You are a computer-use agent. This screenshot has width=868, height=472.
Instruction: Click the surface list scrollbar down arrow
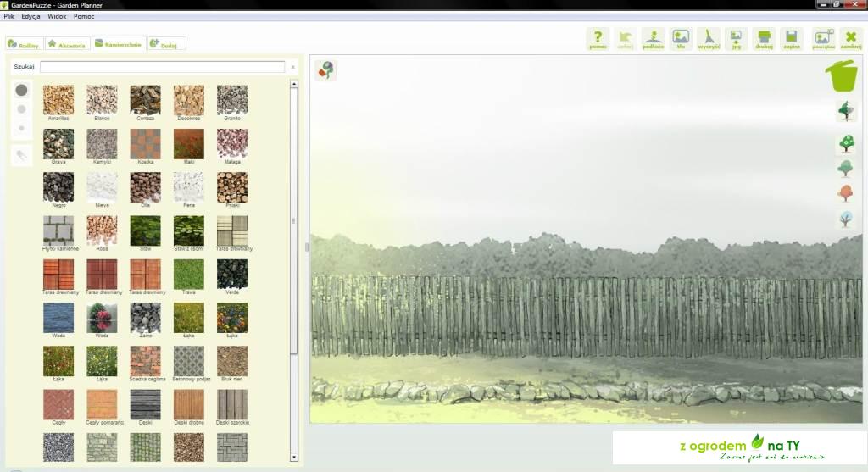click(x=294, y=458)
